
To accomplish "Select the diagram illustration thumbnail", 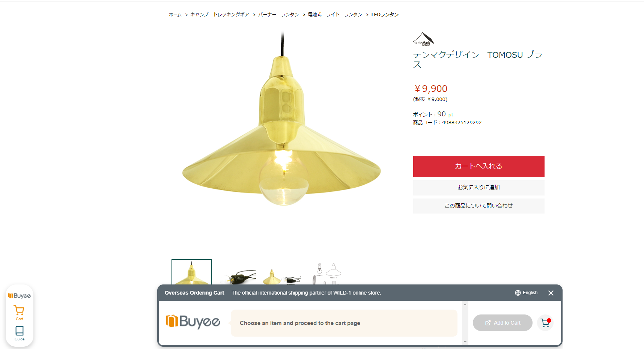I will coord(327,273).
